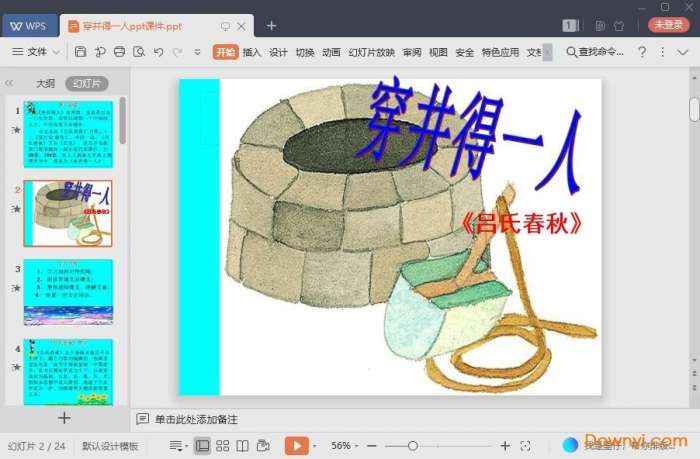Click the icon left of the play button

tap(263, 446)
